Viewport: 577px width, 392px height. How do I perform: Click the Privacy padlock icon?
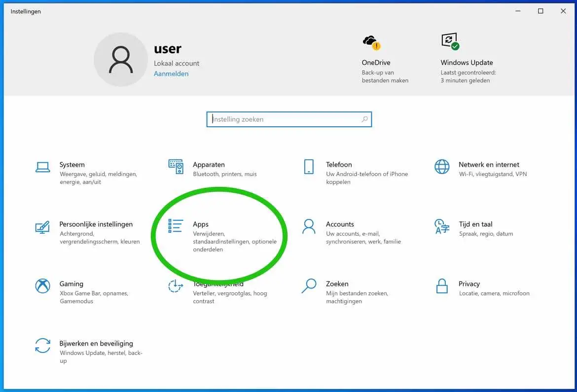tap(442, 286)
